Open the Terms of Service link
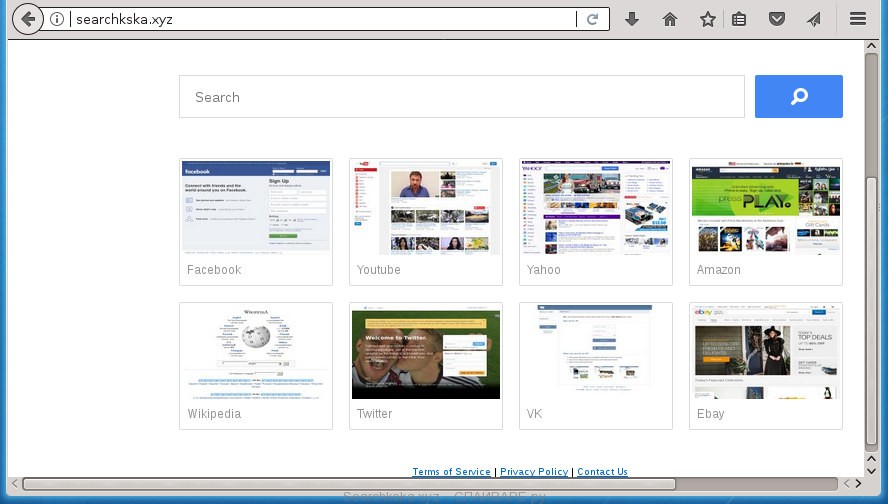The height and width of the screenshot is (504, 888). click(x=451, y=472)
